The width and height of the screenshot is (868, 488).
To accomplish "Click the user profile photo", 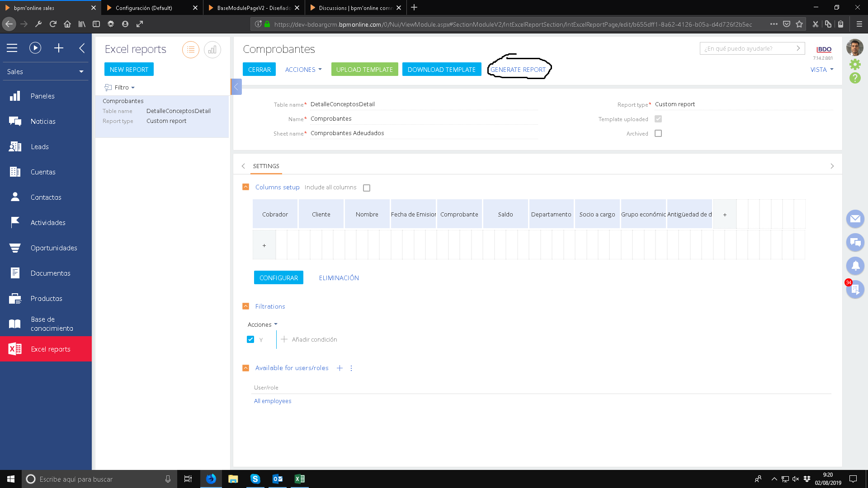I will pyautogui.click(x=855, y=47).
